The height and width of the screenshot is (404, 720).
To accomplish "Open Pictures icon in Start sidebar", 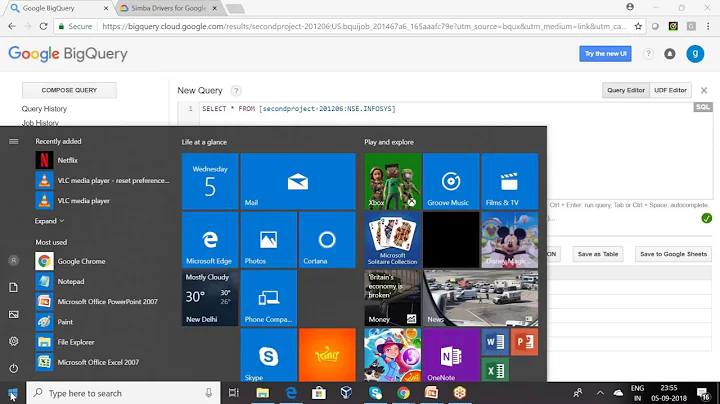I will pos(14,314).
